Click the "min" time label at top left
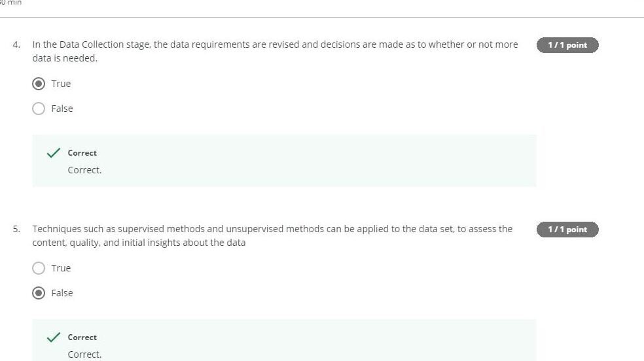The image size is (644, 361). (x=14, y=3)
